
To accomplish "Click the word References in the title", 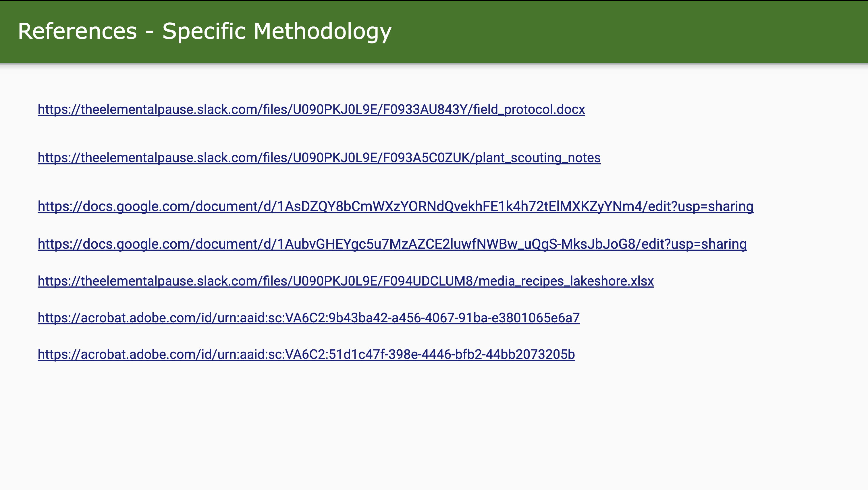I will 78,31.
